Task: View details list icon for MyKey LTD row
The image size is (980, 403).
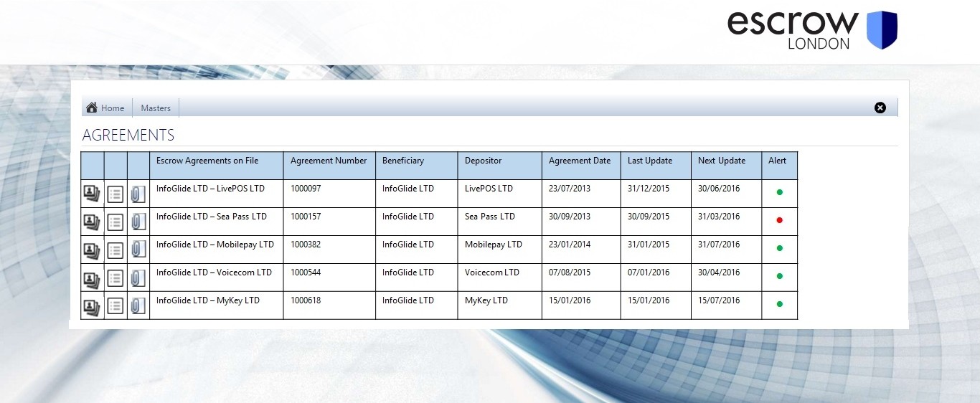Action: click(116, 306)
